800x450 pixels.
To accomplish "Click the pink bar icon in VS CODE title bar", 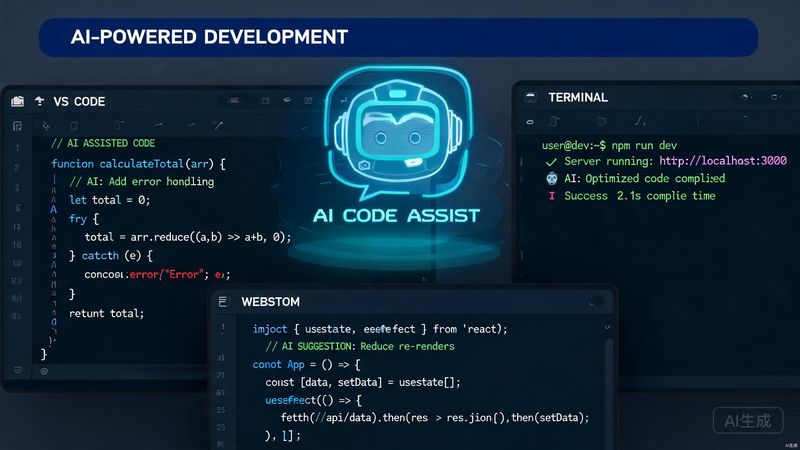I will [x=234, y=101].
